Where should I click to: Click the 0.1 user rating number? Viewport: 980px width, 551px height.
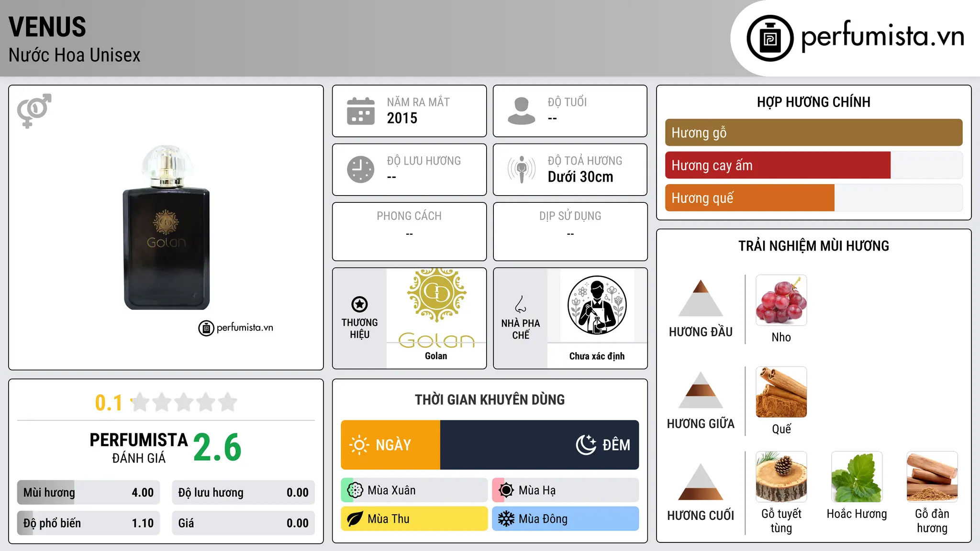pos(109,403)
